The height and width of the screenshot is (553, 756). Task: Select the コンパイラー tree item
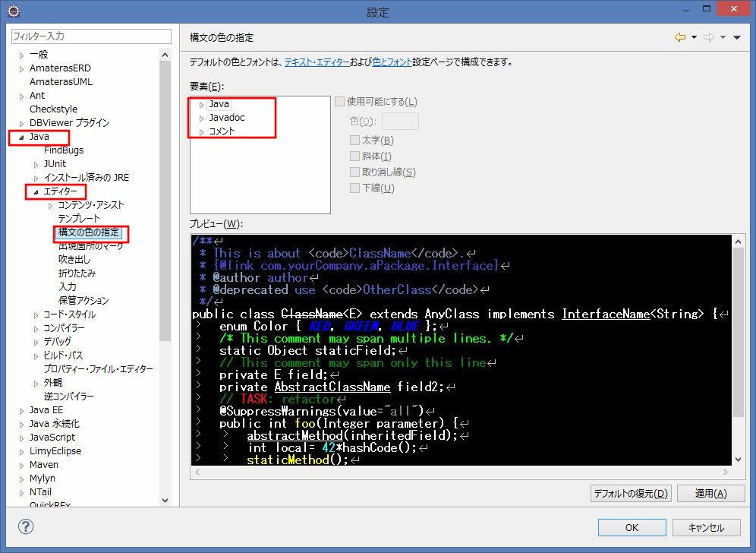[x=64, y=328]
